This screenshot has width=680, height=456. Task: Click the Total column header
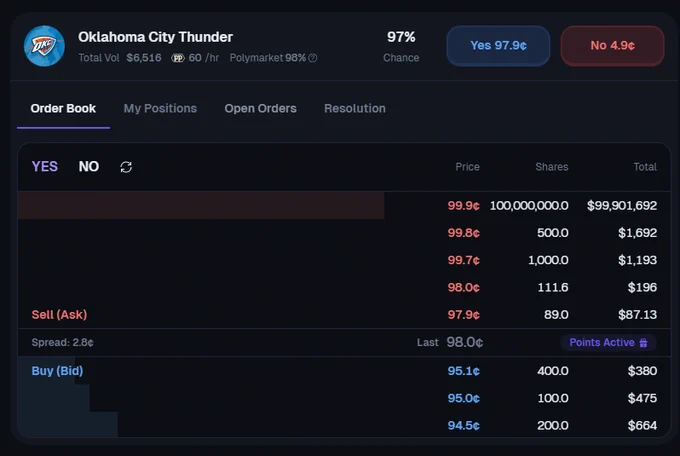[645, 167]
